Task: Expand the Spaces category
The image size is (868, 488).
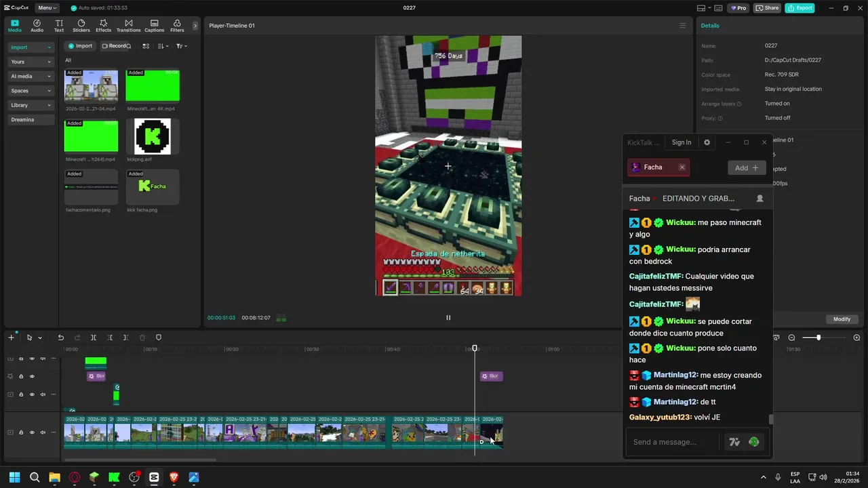Action: [x=31, y=91]
